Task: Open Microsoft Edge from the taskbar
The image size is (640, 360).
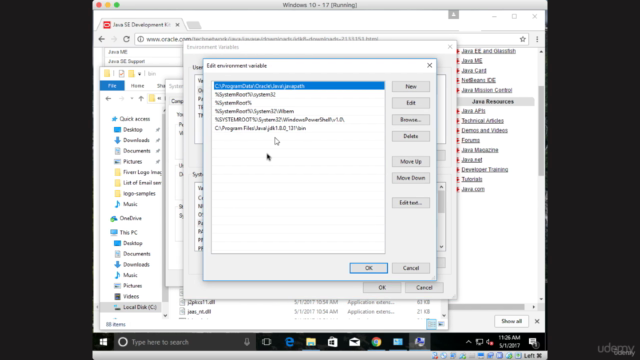Action: pos(289,342)
